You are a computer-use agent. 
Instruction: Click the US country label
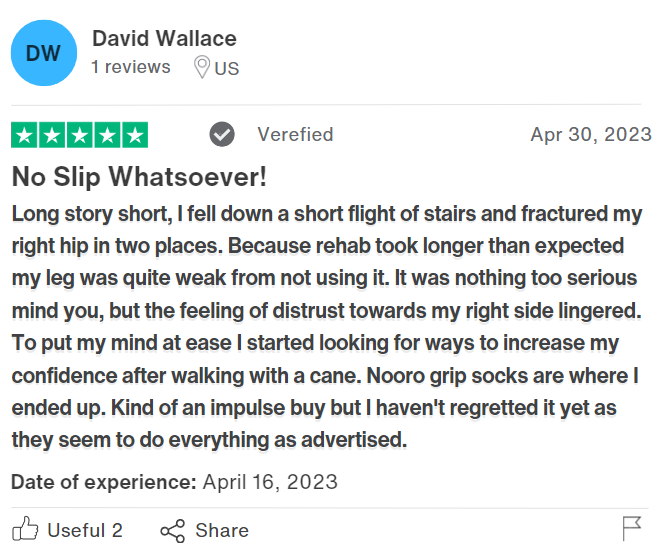point(227,68)
